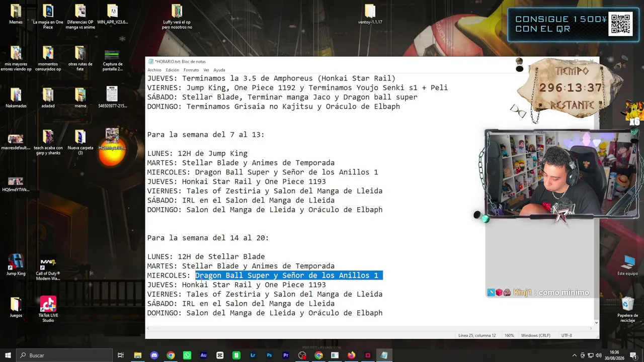
Task: Open CapCut from the taskbar
Action: (220, 355)
